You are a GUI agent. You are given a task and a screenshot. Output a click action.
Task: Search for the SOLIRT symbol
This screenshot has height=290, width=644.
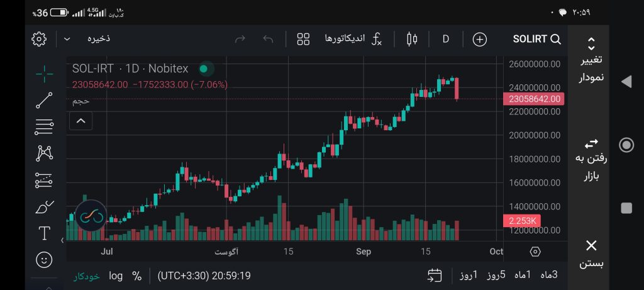537,39
